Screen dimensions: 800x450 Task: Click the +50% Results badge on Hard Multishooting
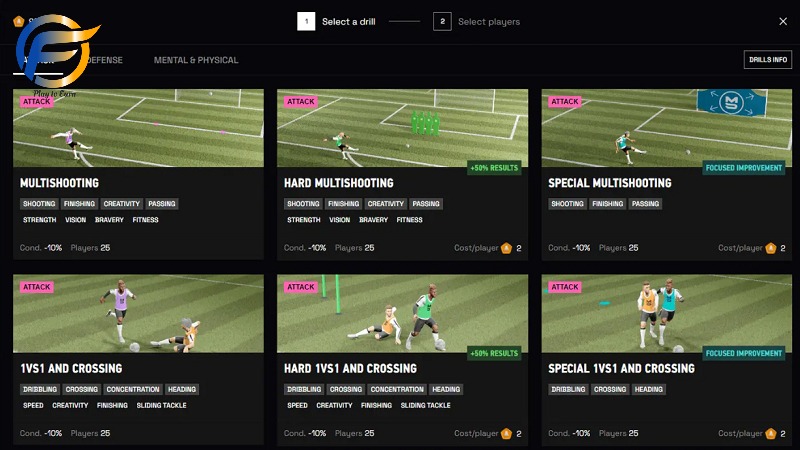coord(494,168)
